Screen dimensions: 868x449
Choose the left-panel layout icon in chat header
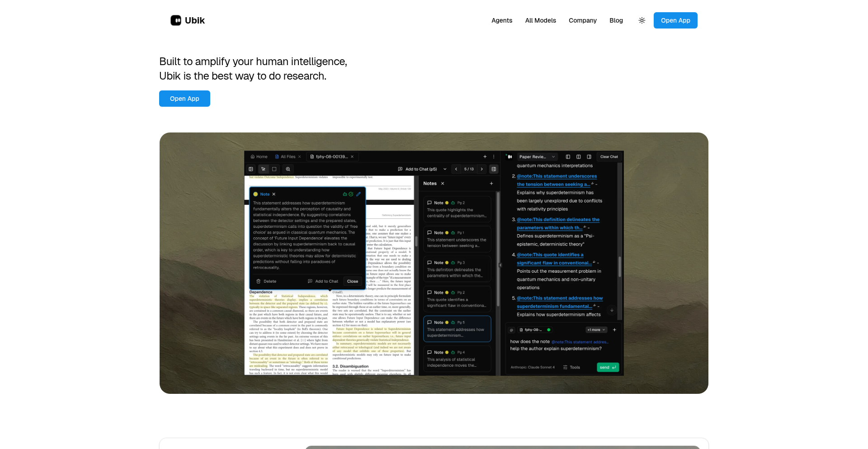click(568, 157)
